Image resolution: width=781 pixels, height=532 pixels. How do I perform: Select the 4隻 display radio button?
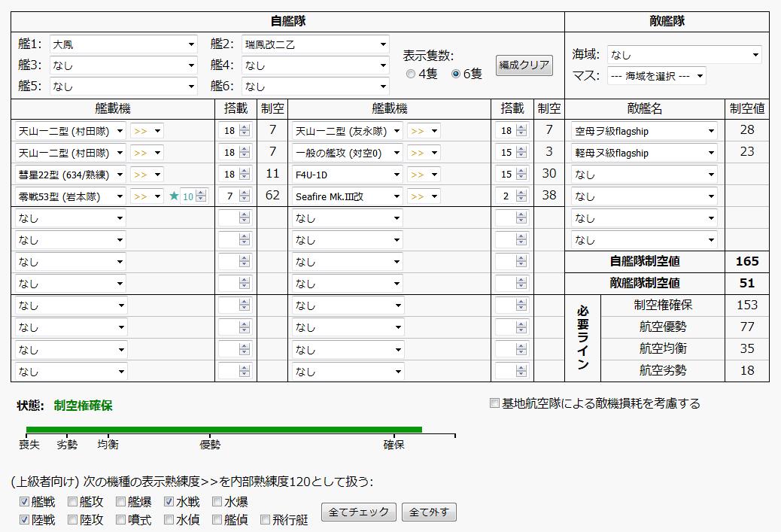pyautogui.click(x=411, y=74)
